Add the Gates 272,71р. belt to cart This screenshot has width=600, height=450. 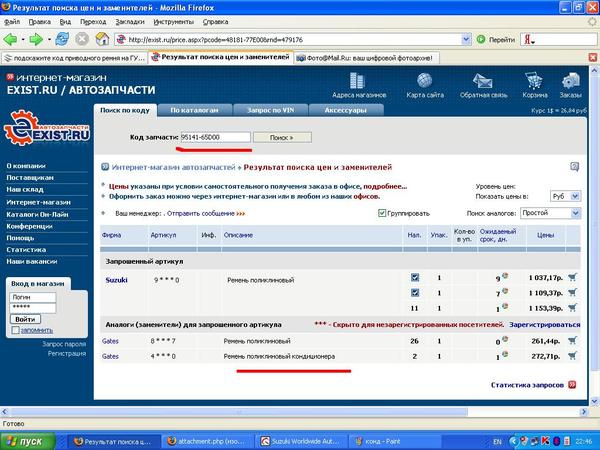coord(572,355)
